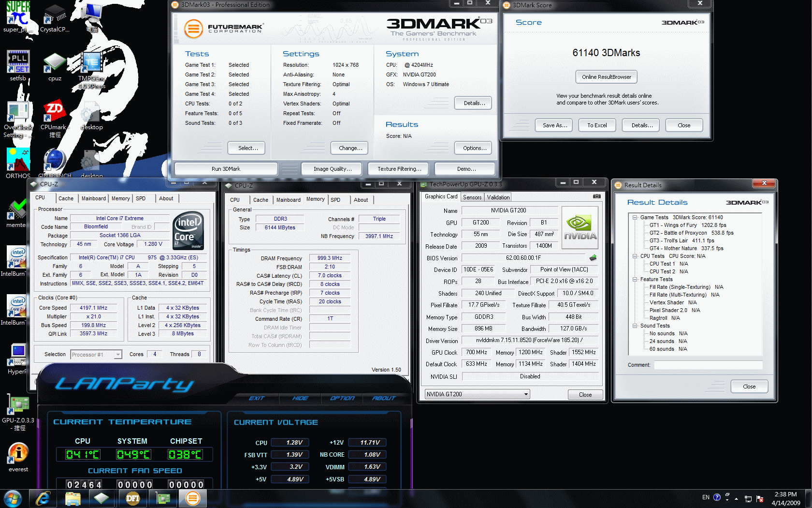Viewport: 812px width, 508px height.
Task: Open the CPU-Z Processor #1 selection dropdown
Action: [x=117, y=355]
